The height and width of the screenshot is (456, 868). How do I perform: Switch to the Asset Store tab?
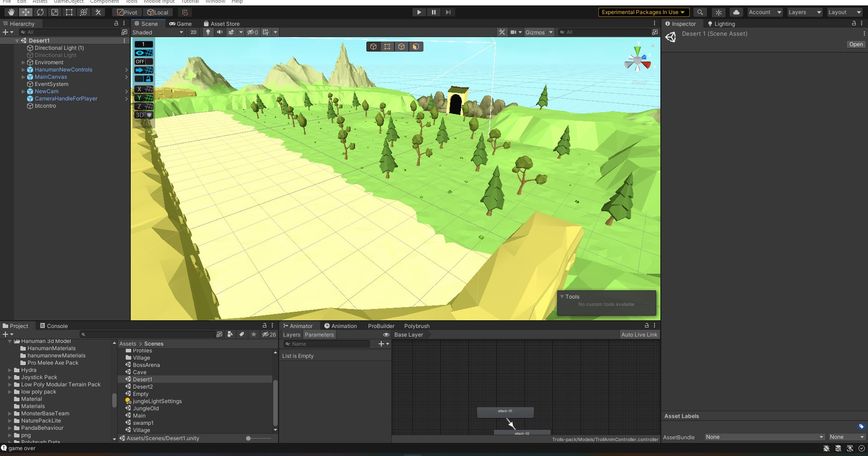[x=222, y=24]
